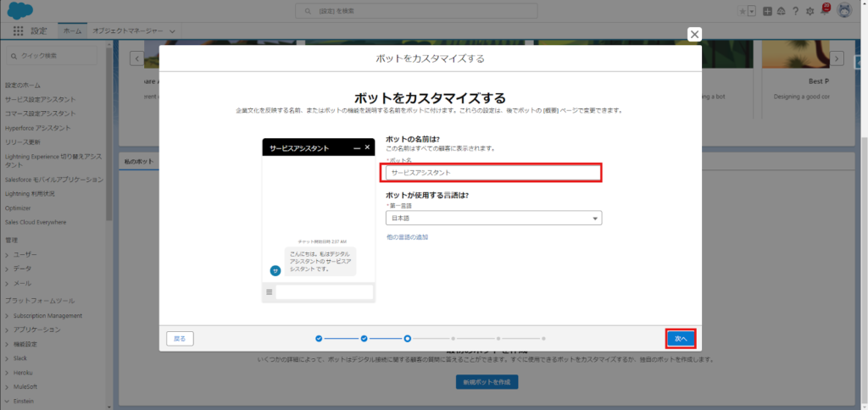Expand the ユーザー tree node
The height and width of the screenshot is (410, 868).
tap(7, 254)
